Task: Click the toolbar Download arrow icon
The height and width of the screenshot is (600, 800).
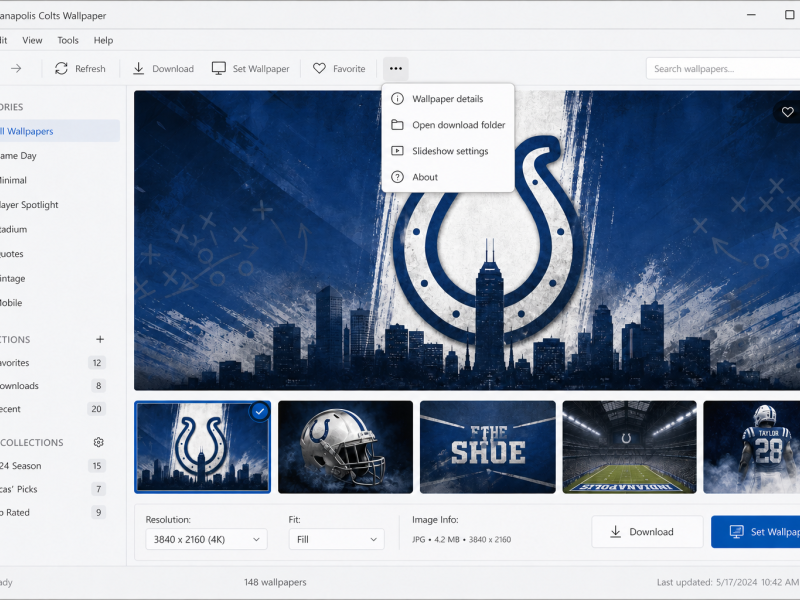Action: click(138, 68)
